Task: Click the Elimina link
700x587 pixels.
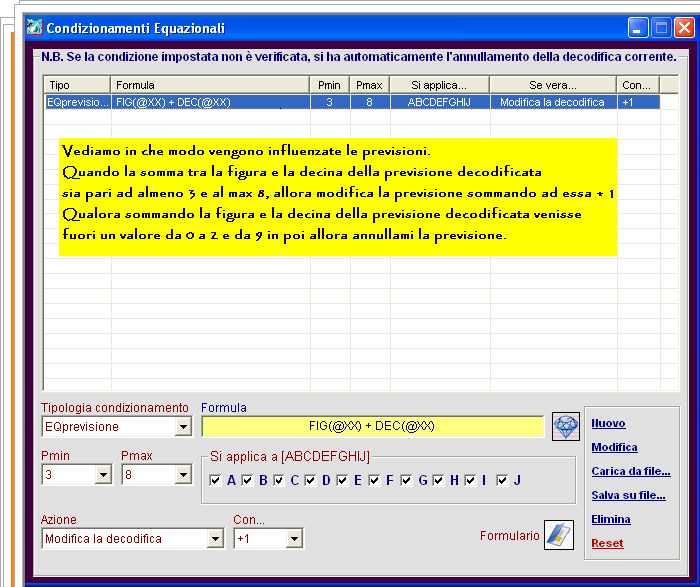Action: point(611,520)
